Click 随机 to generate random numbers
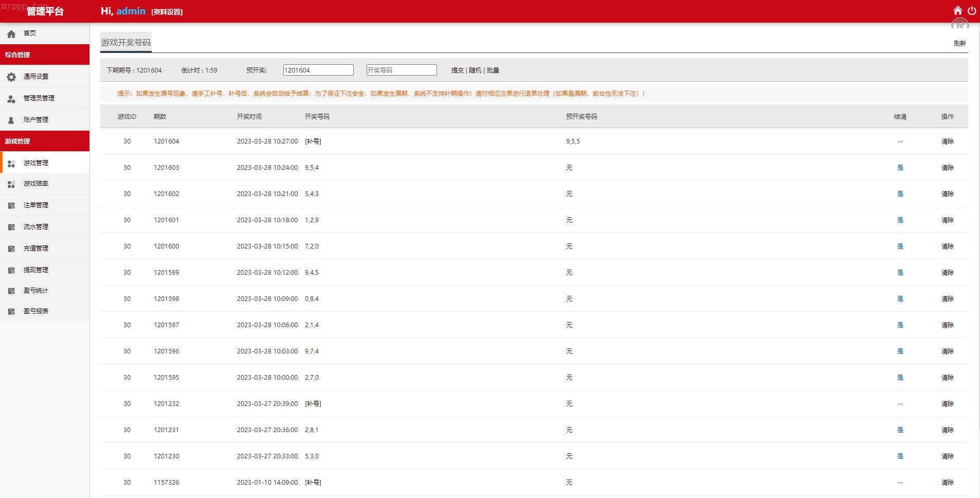The height and width of the screenshot is (498, 980). (x=475, y=70)
